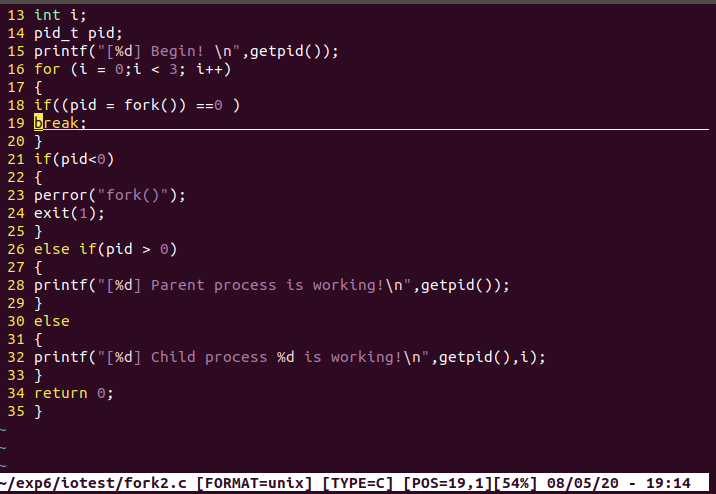Place cursor on exit(1) statement
716x494 pixels.
tap(69, 212)
